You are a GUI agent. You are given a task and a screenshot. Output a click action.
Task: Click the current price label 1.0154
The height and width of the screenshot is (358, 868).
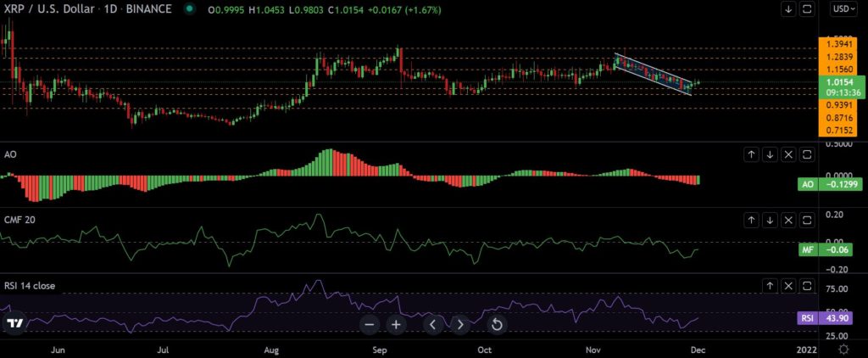840,82
